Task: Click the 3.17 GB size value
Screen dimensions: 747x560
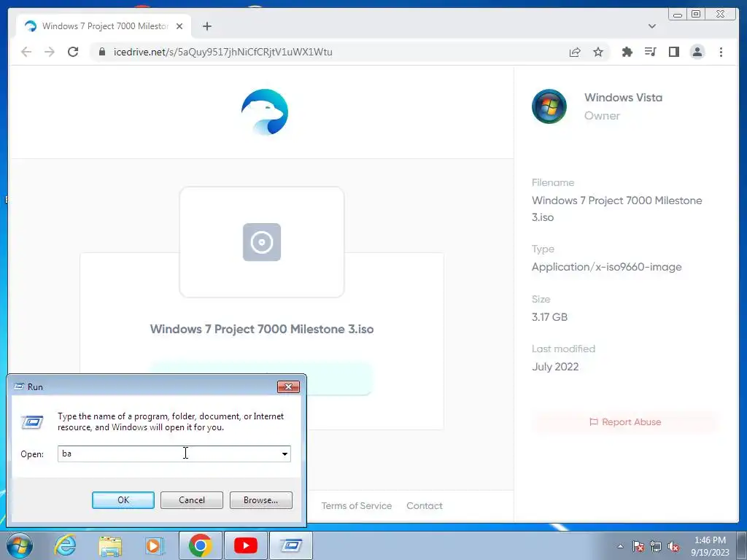Action: point(549,317)
